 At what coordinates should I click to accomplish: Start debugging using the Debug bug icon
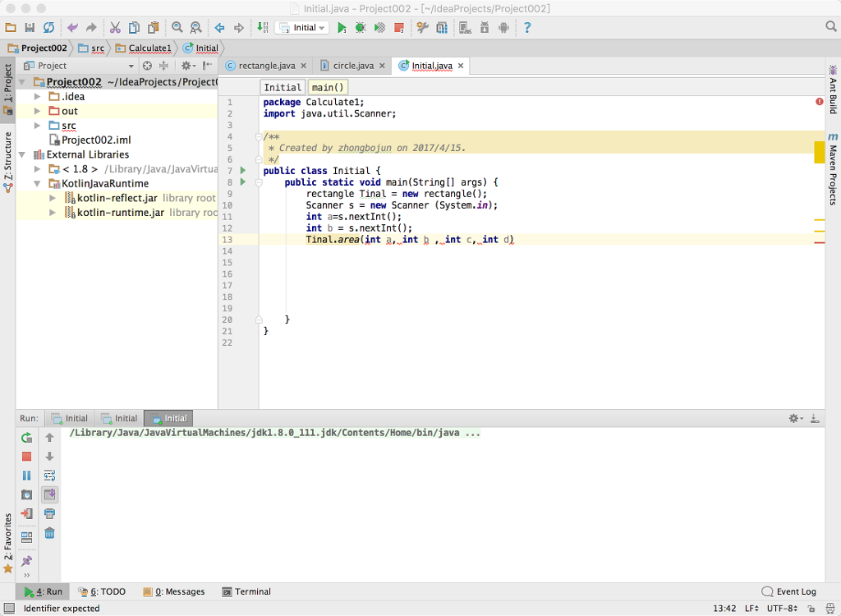pyautogui.click(x=360, y=27)
